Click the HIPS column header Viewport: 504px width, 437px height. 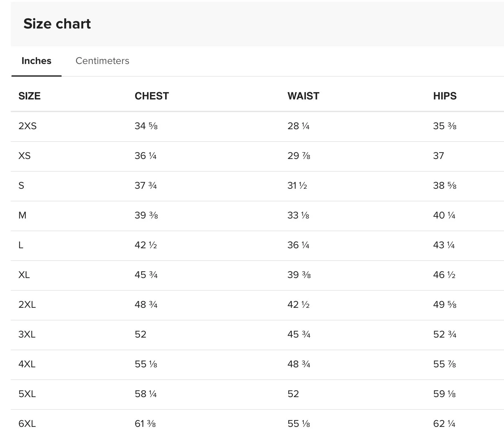(x=445, y=96)
